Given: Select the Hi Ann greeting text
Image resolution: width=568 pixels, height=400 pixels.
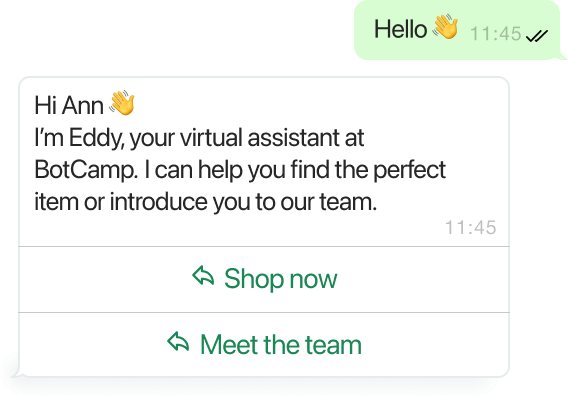Looking at the screenshot, I should tap(69, 105).
